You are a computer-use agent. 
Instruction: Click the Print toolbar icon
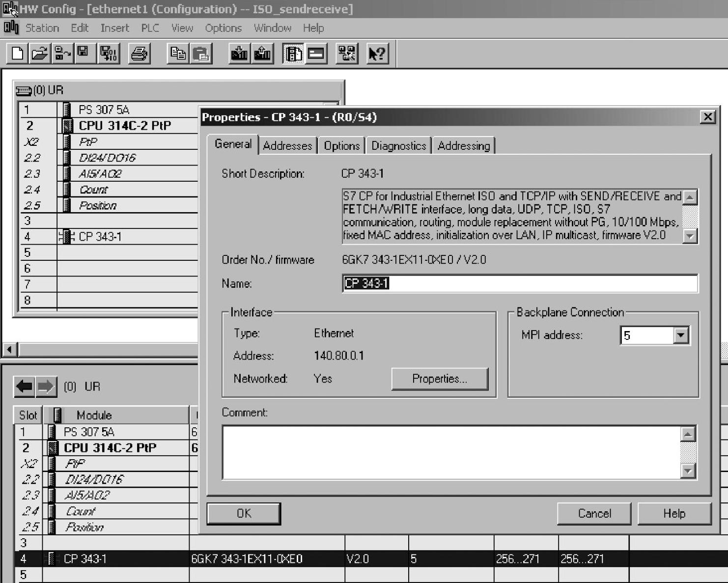tap(140, 53)
